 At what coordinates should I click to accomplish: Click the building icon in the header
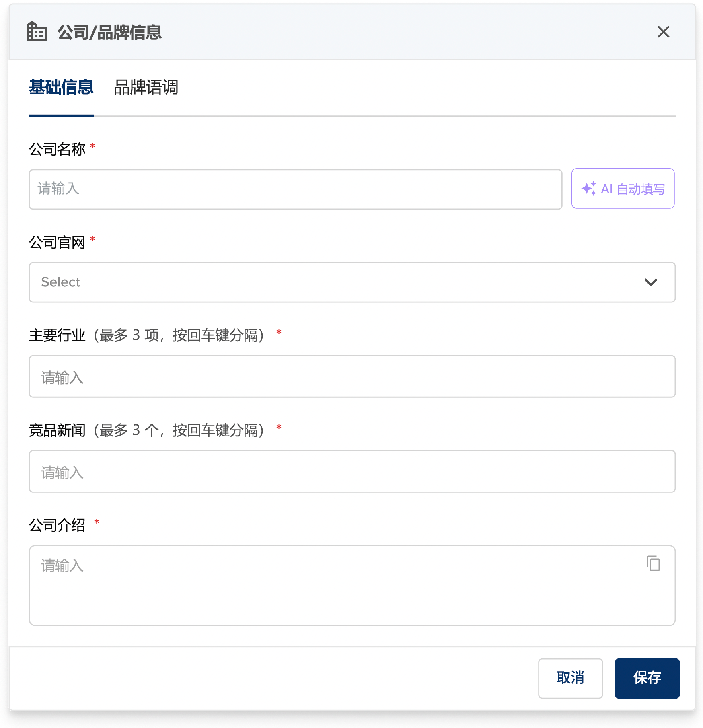tap(37, 31)
